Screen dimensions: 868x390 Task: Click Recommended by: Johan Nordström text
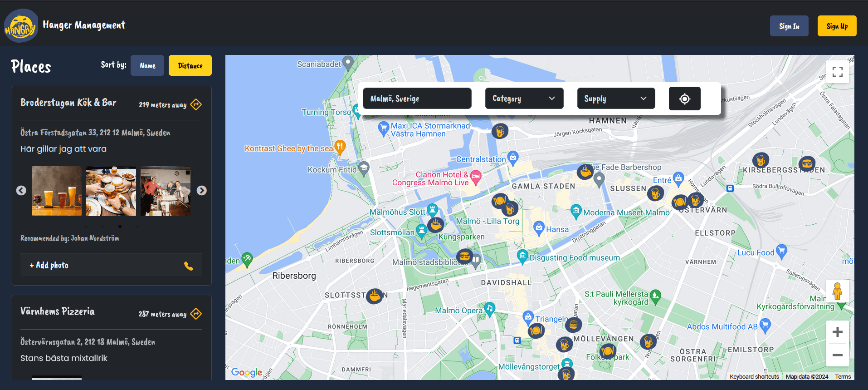point(70,238)
